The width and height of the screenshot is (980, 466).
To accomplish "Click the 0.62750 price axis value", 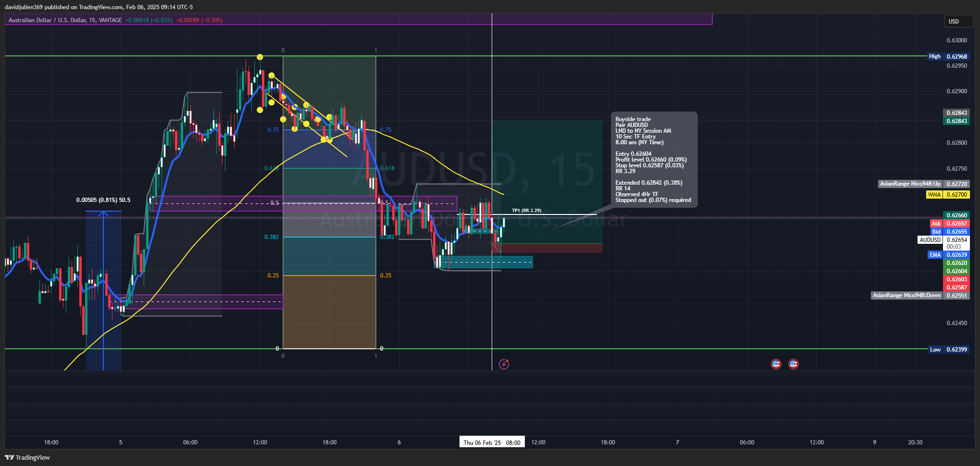I will coord(956,168).
